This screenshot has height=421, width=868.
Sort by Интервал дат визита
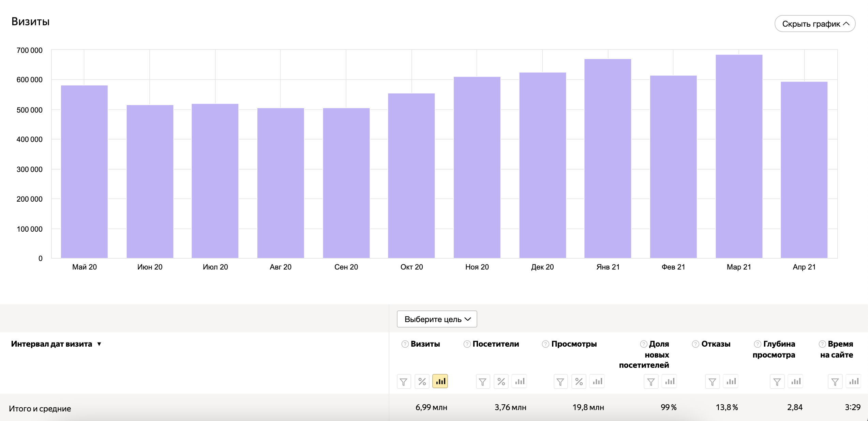tap(56, 344)
